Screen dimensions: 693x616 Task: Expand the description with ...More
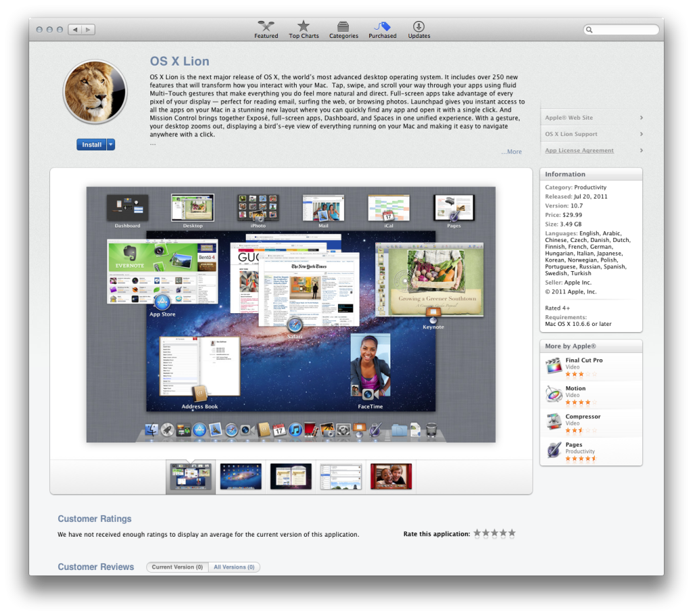pos(511,152)
